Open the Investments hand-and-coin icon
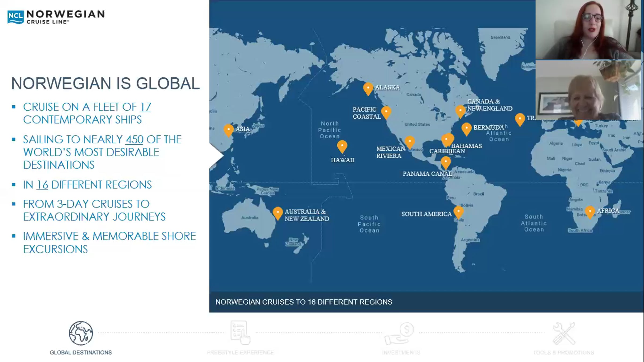The image size is (644, 362). [x=400, y=333]
